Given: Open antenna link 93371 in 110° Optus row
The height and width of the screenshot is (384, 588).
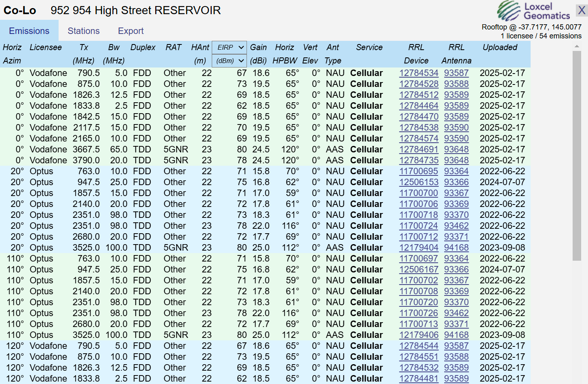Looking at the screenshot, I should (456, 324).
